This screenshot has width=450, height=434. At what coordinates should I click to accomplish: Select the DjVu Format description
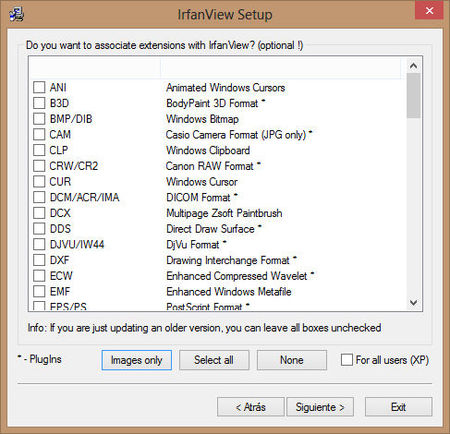[196, 244]
